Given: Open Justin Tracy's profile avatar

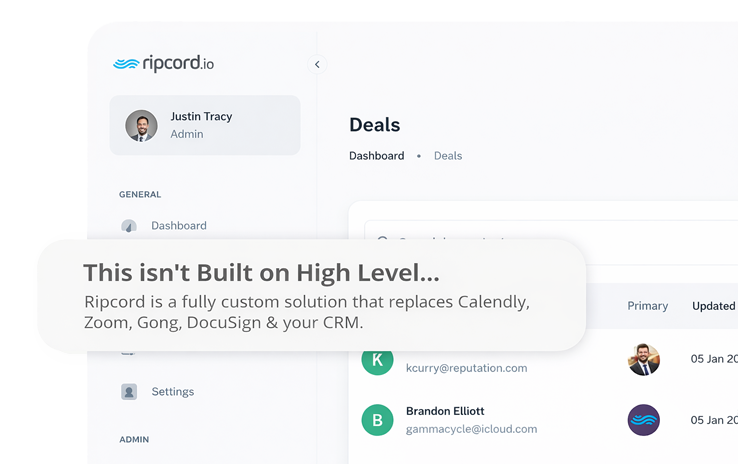Looking at the screenshot, I should pyautogui.click(x=141, y=126).
